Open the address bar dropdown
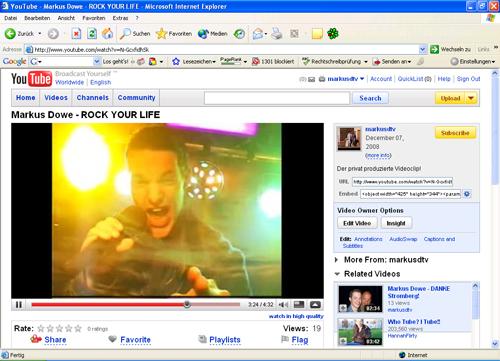Screen dimensions: 500x361 422,50
